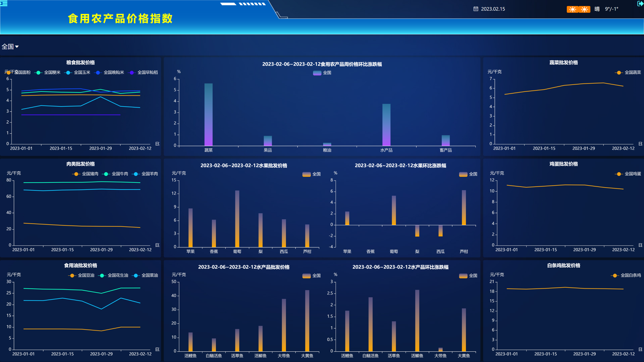This screenshot has width=644, height=362.
Task: Click the 2023.02.15 date text
Action: click(493, 9)
